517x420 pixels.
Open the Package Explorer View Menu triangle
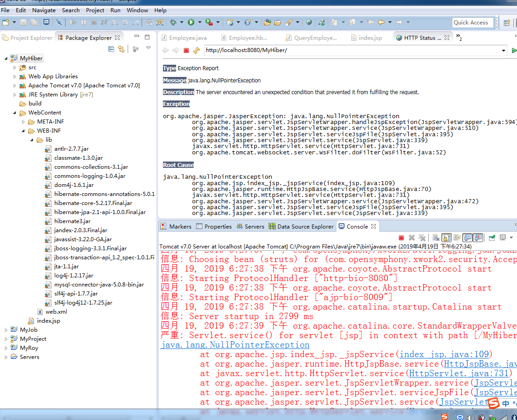click(148, 48)
